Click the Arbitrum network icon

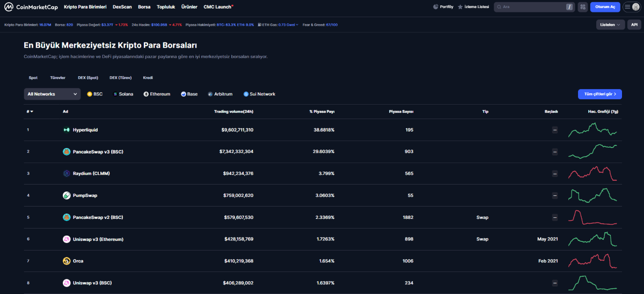click(210, 94)
